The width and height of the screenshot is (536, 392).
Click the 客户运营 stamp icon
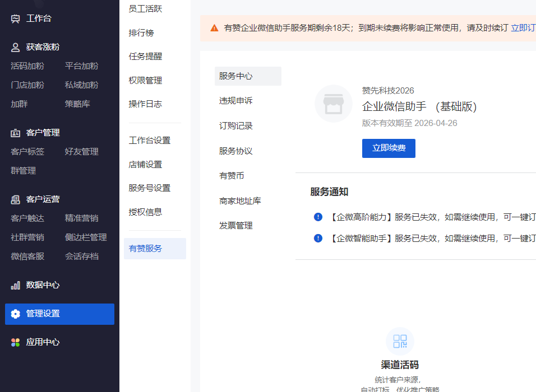click(x=15, y=199)
